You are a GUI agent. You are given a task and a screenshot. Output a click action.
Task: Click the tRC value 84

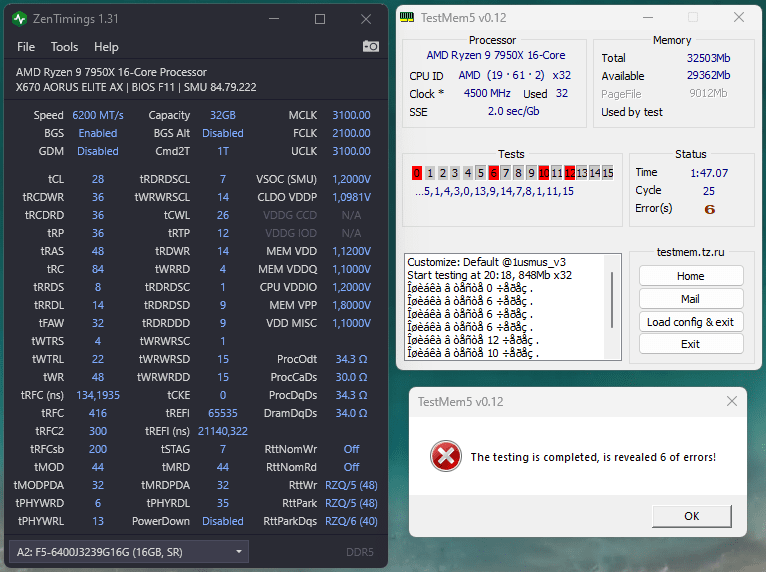tap(98, 269)
